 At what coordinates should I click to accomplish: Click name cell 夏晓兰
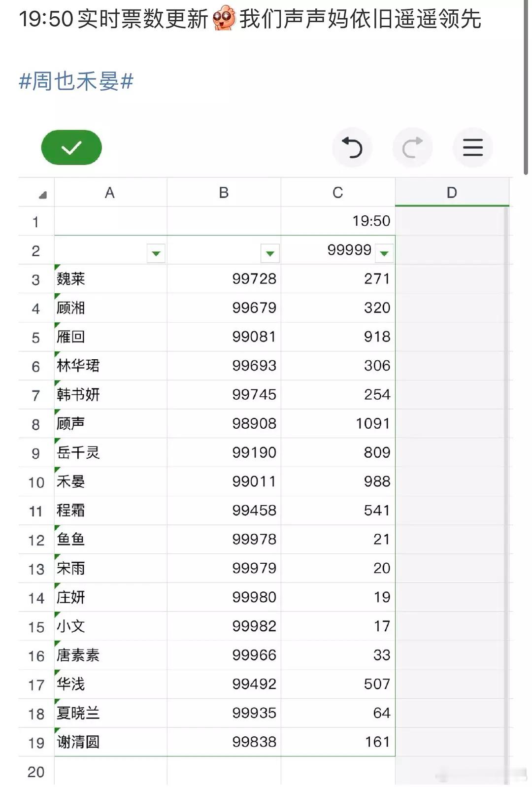tap(110, 713)
